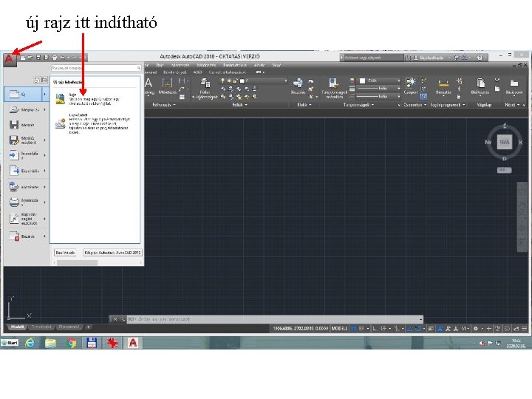The image size is (532, 399).
Task: Click the help search field in title bar
Action: coord(372,58)
